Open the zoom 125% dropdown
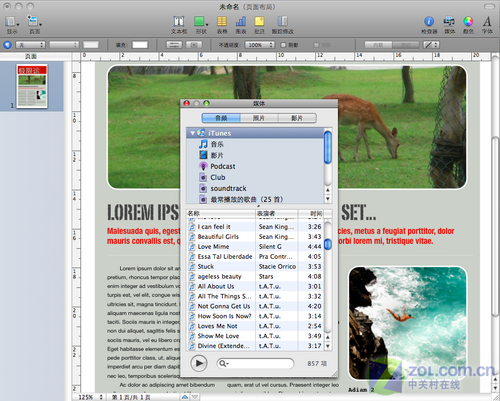This screenshot has height=401, width=500. pyautogui.click(x=90, y=397)
